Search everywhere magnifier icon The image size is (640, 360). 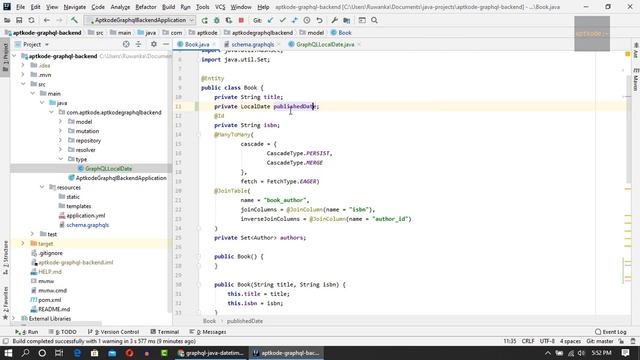[374, 20]
